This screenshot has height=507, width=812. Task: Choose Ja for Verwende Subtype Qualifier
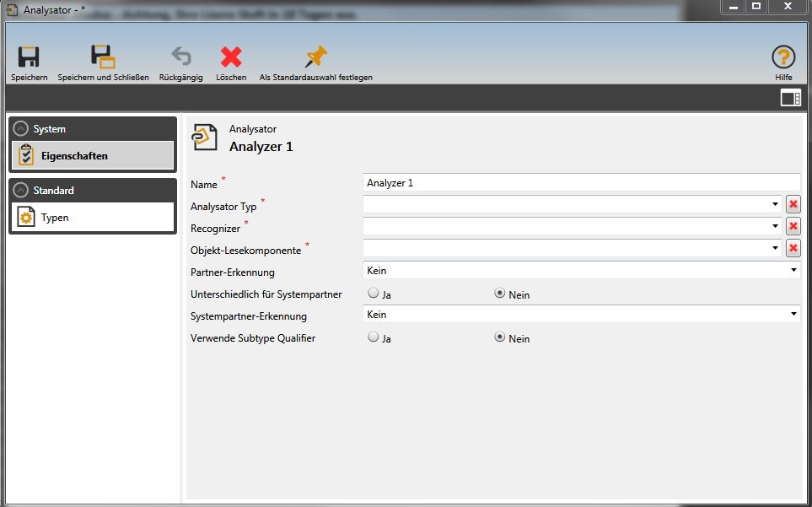[x=374, y=337]
